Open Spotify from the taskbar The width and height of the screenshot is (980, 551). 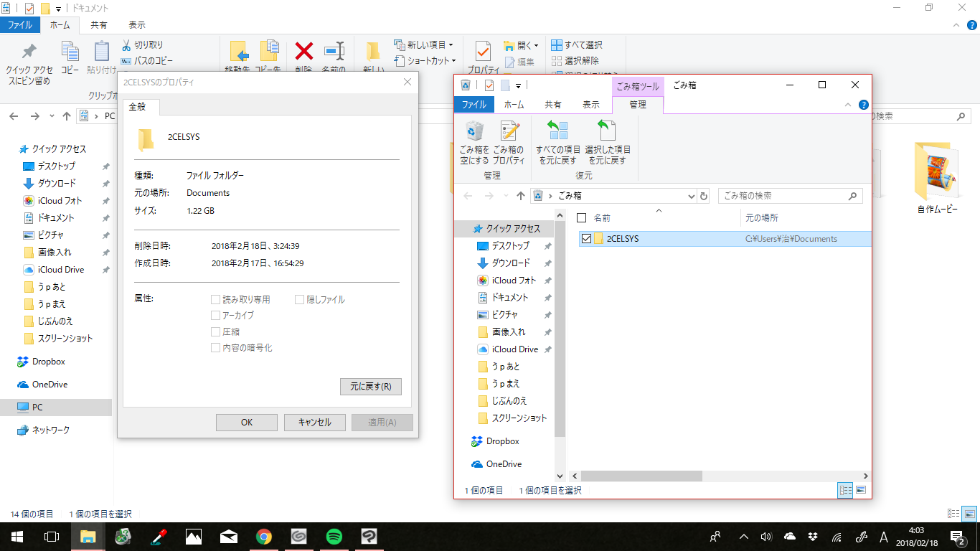pos(334,536)
